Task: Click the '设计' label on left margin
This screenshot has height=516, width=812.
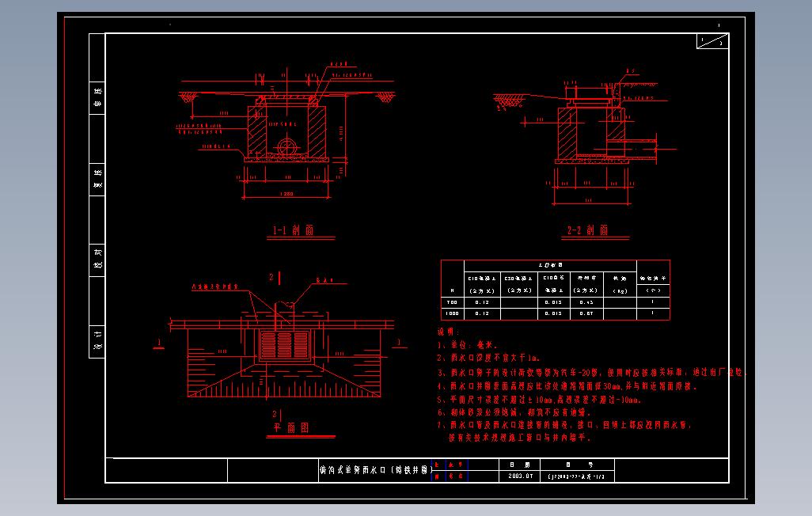Action: tap(97, 340)
